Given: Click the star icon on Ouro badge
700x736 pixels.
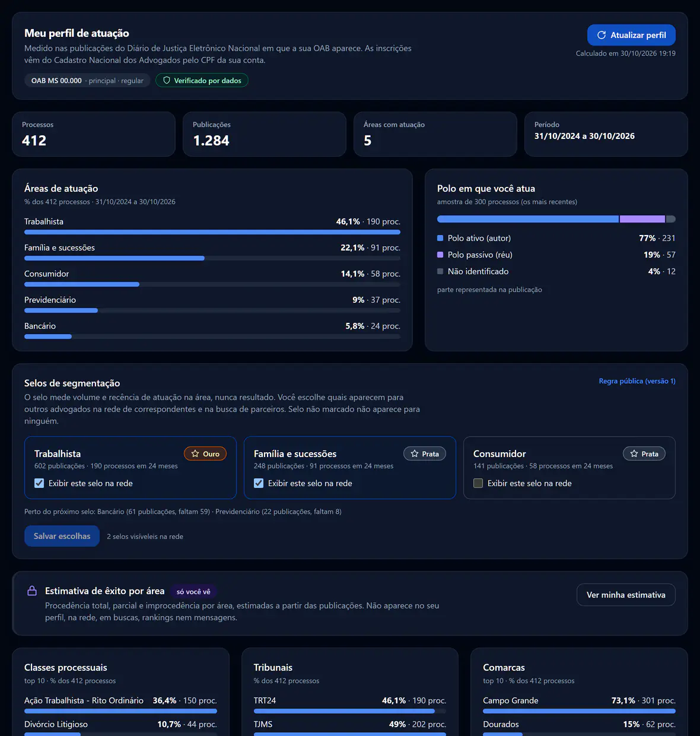Looking at the screenshot, I should point(195,453).
